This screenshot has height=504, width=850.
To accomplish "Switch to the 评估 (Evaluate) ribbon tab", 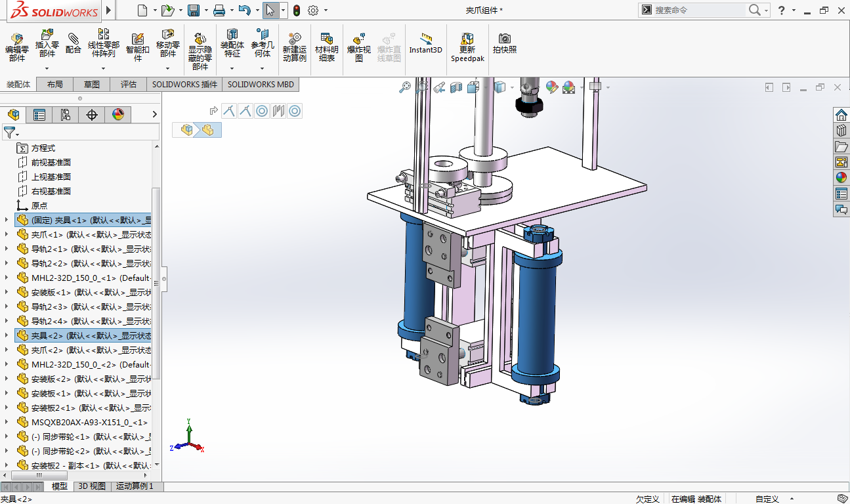I will click(129, 84).
